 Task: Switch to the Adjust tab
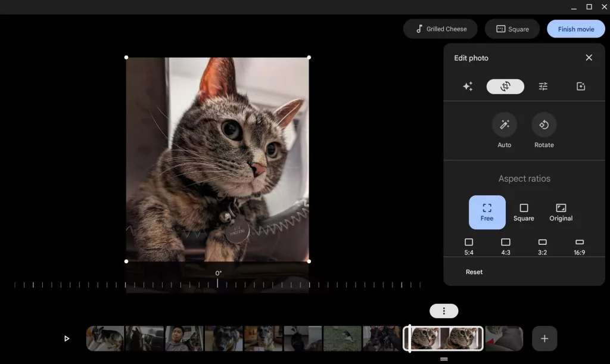click(543, 86)
